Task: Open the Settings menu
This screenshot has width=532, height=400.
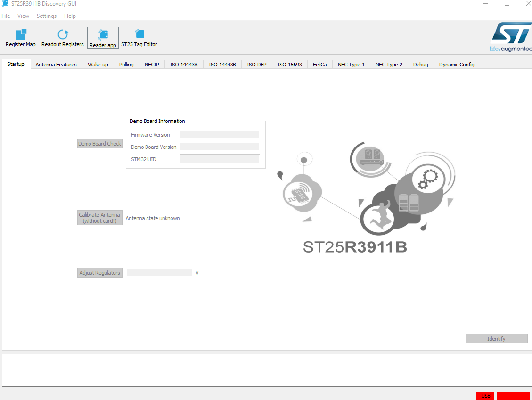Action: pyautogui.click(x=47, y=16)
